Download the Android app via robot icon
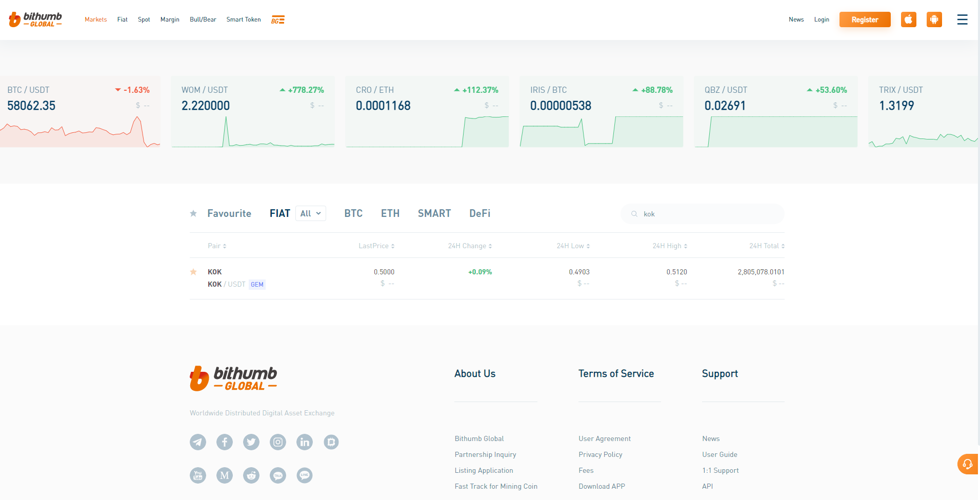980x500 pixels. pos(934,19)
